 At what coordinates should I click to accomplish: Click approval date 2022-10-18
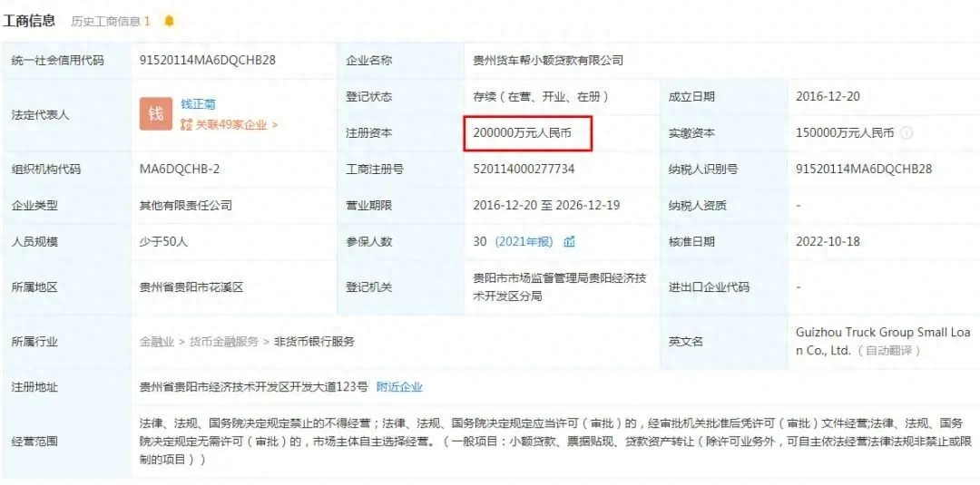pyautogui.click(x=828, y=241)
